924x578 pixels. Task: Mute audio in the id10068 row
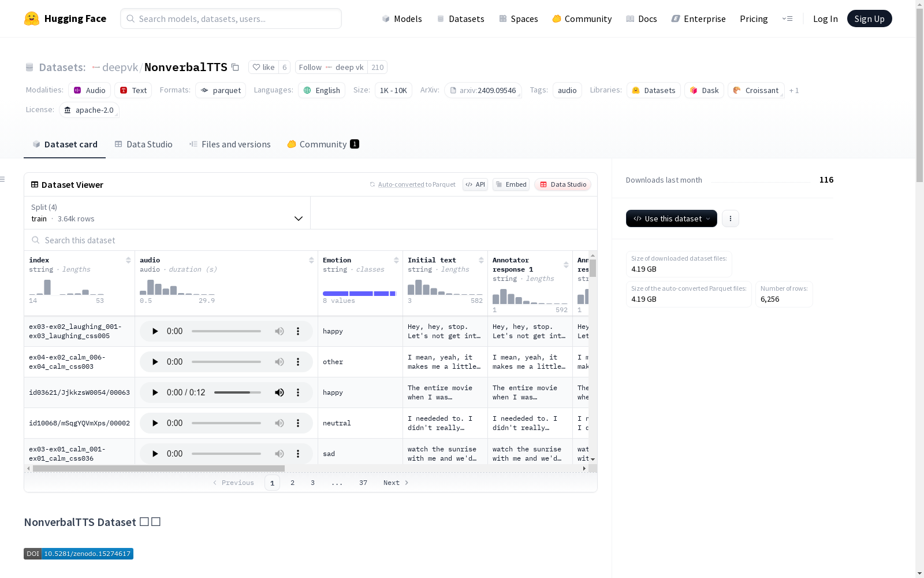click(x=280, y=423)
